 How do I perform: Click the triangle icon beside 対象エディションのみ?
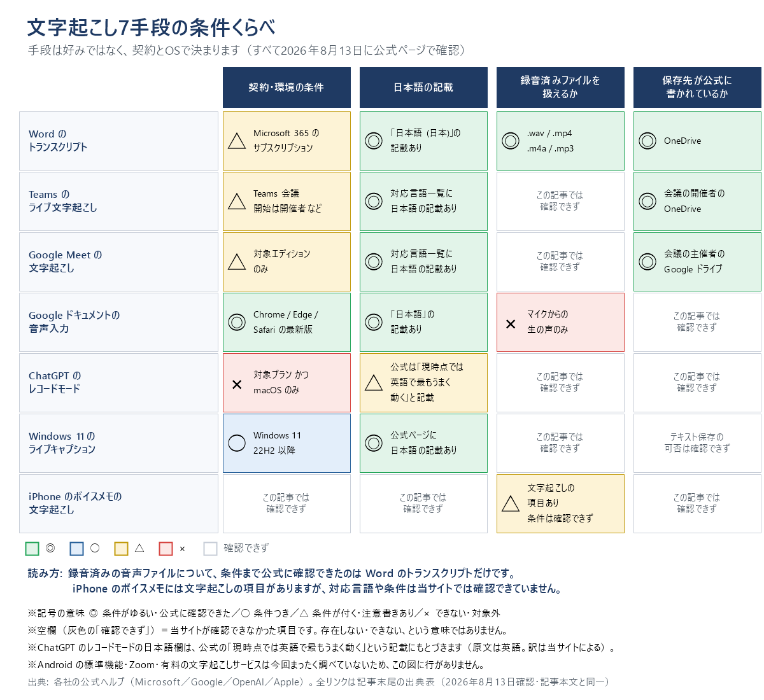pos(237,262)
